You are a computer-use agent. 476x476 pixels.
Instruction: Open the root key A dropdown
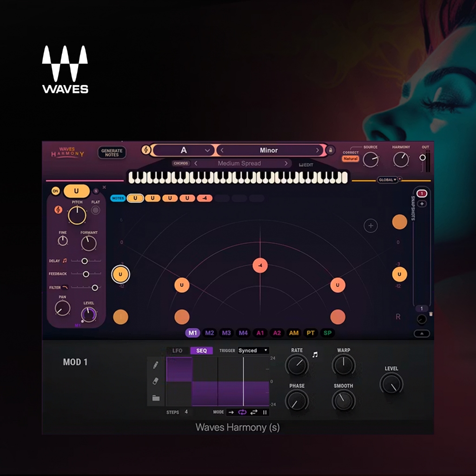click(183, 150)
